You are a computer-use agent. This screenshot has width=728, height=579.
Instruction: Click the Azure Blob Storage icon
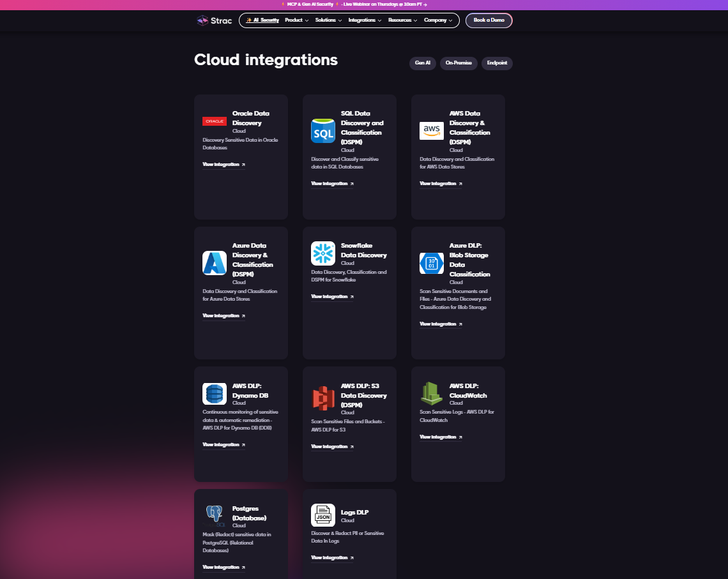pos(432,263)
